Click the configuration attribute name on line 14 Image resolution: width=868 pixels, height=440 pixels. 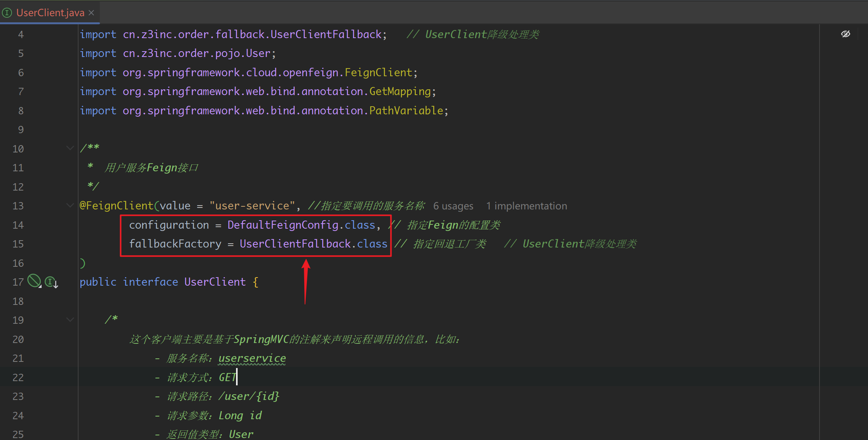169,225
